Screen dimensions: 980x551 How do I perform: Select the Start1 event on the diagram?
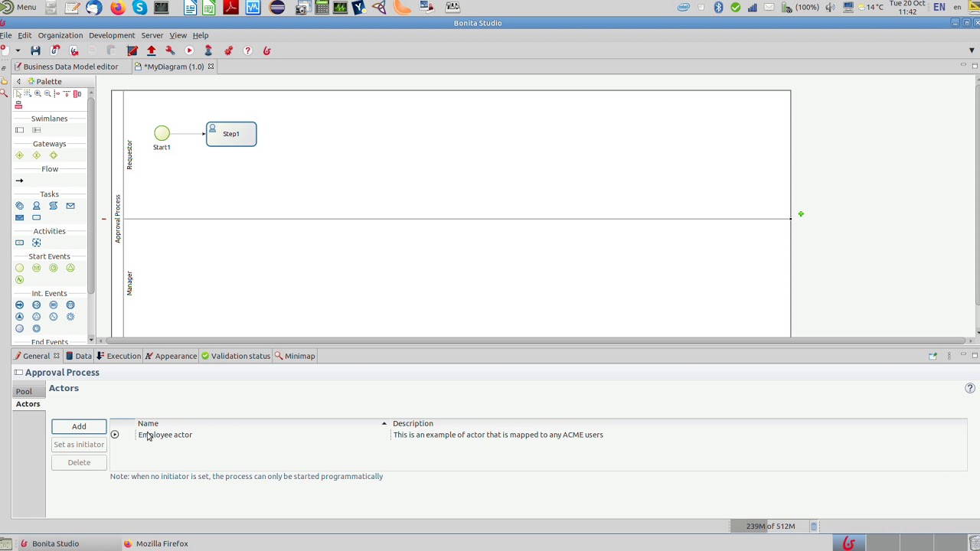[x=162, y=133]
